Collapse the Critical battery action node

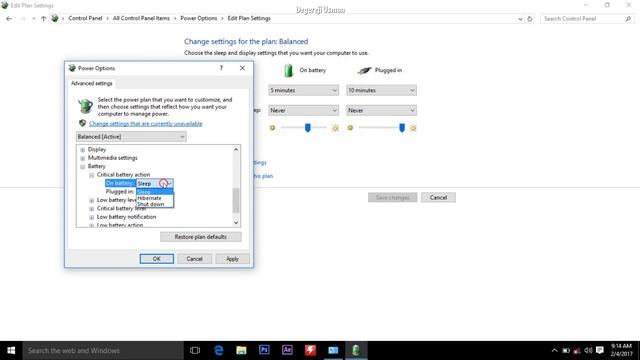coord(91,175)
